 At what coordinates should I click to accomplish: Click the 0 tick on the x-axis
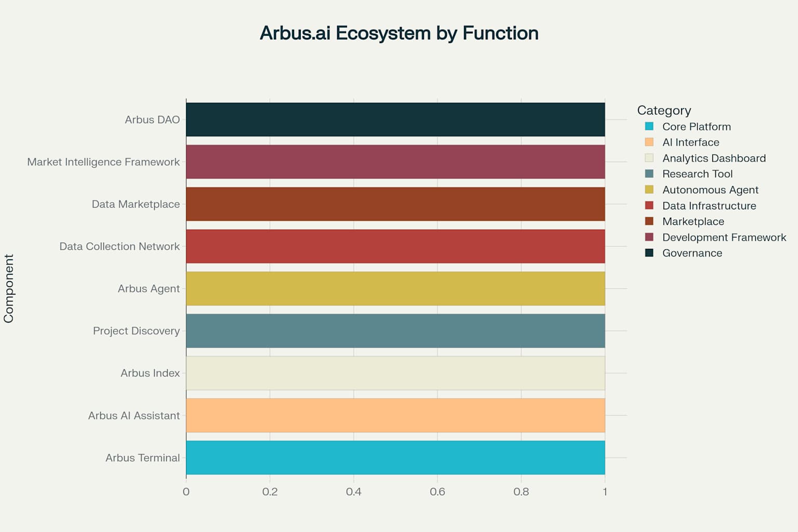(186, 491)
